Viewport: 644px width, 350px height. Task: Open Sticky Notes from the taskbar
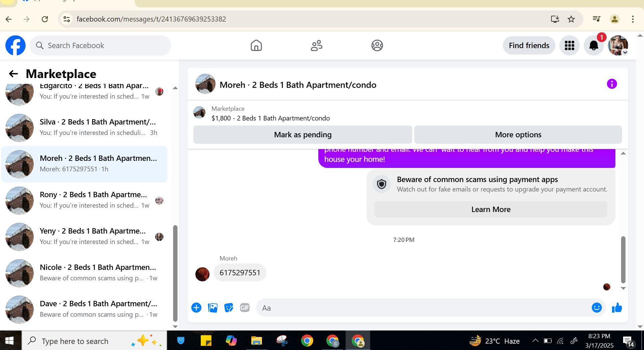[x=206, y=341]
